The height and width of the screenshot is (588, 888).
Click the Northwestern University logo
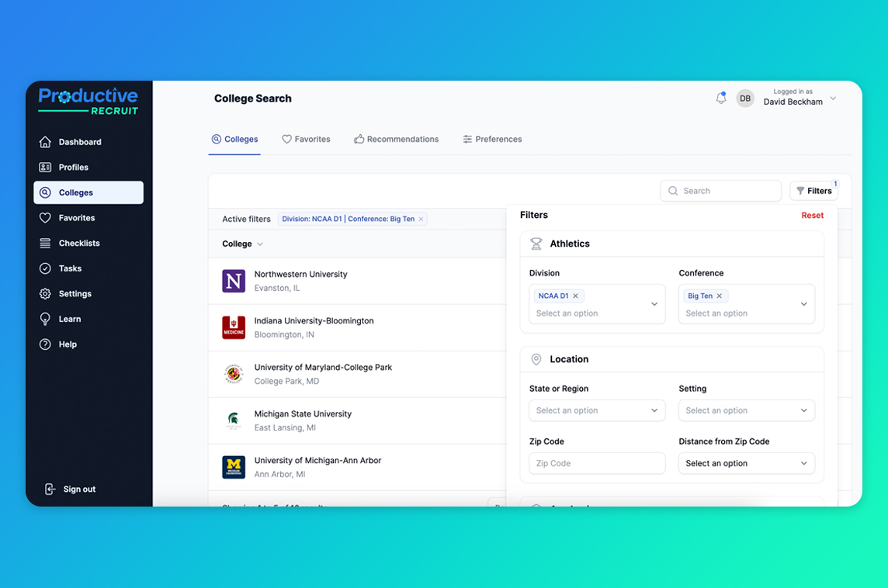(x=234, y=282)
